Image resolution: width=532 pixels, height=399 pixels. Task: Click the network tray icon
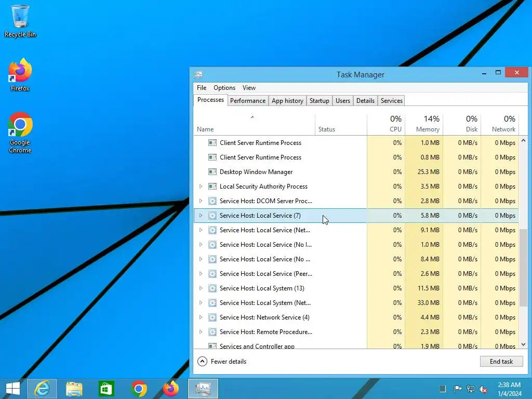click(470, 389)
